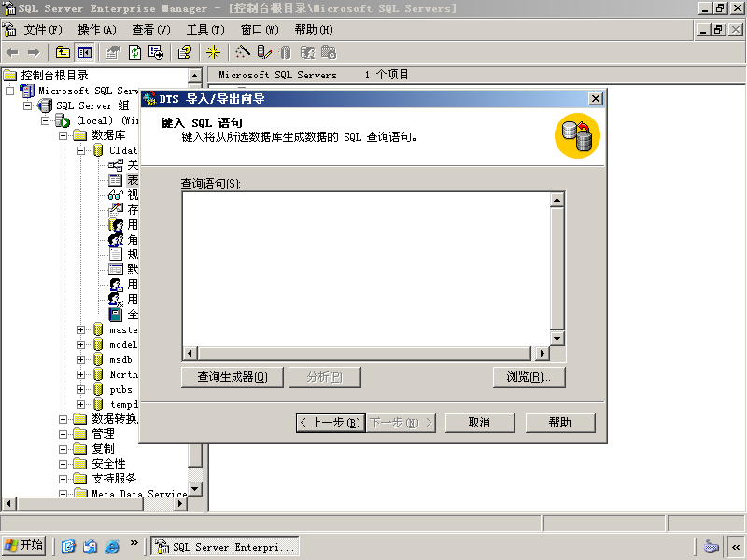Image resolution: width=747 pixels, height=560 pixels.
Task: Expand the master database node
Action: pos(81,329)
